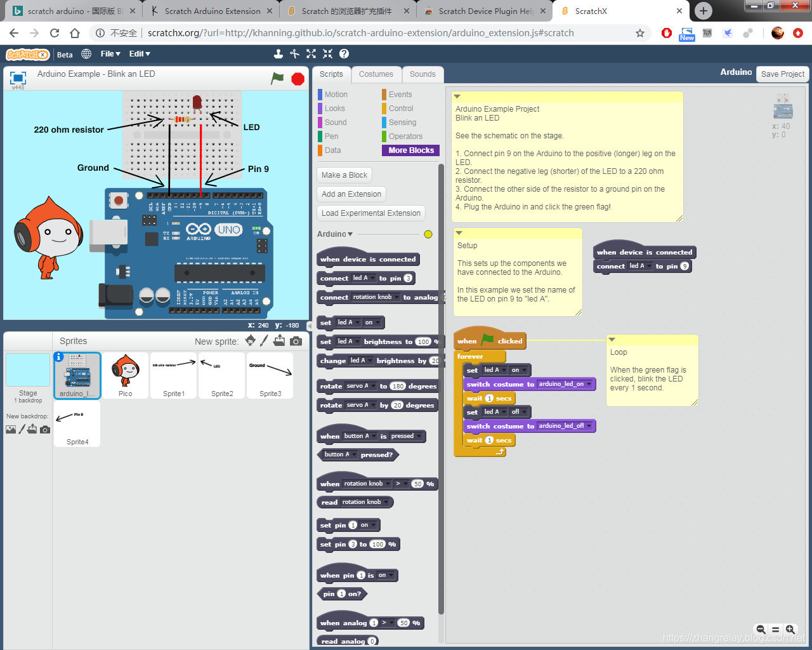Click the globe language icon
The image size is (812, 650).
pyautogui.click(x=86, y=54)
